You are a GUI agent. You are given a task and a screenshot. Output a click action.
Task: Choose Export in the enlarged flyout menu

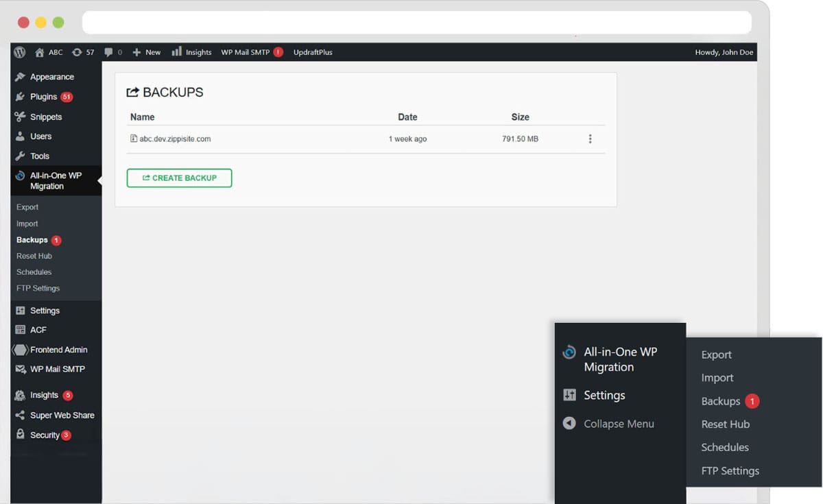coord(716,355)
